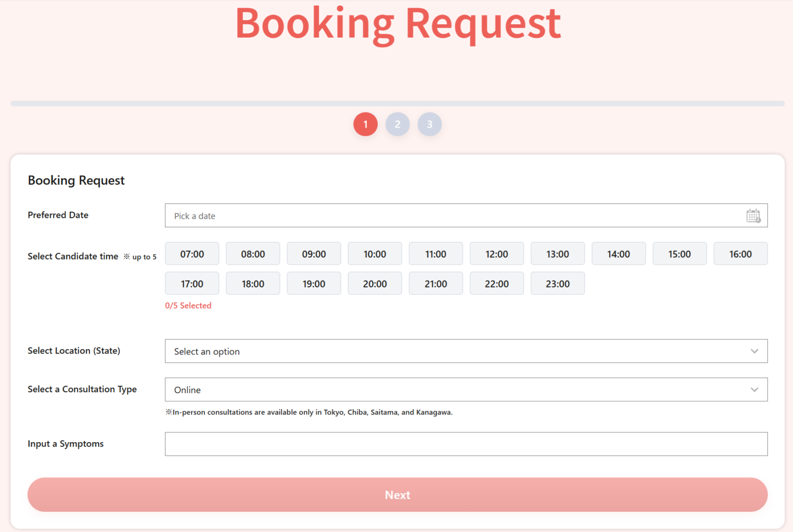Select the 12:00 candidate time slot
The width and height of the screenshot is (793, 532).
tap(496, 253)
